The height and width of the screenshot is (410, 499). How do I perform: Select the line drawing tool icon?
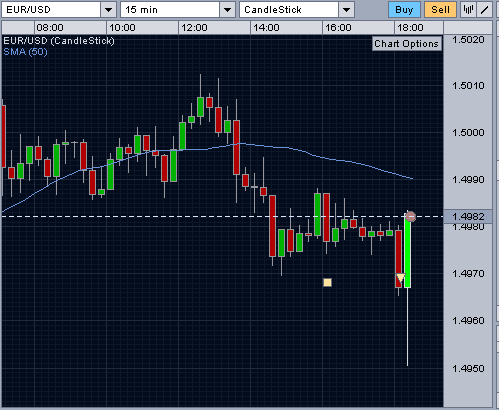pyautogui.click(x=484, y=10)
